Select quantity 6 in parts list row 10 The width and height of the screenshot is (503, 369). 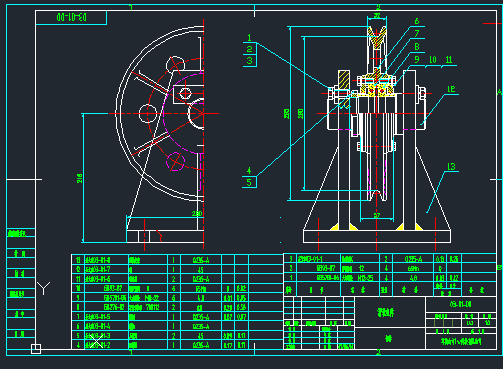173,288
